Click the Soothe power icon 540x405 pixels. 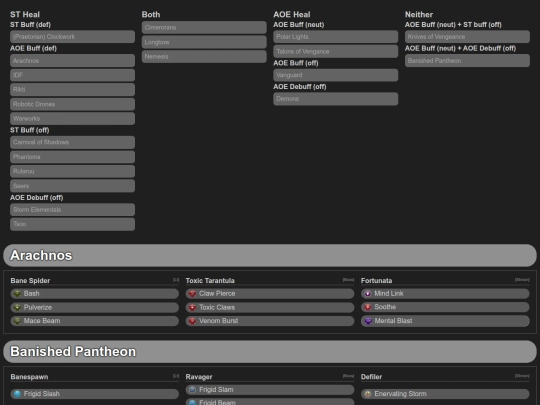(x=368, y=307)
